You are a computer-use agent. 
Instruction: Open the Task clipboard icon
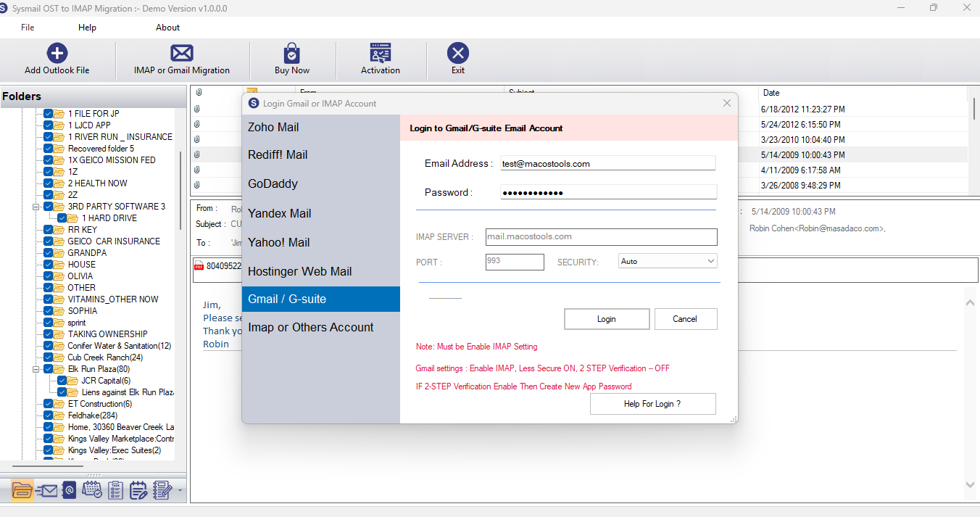click(115, 491)
